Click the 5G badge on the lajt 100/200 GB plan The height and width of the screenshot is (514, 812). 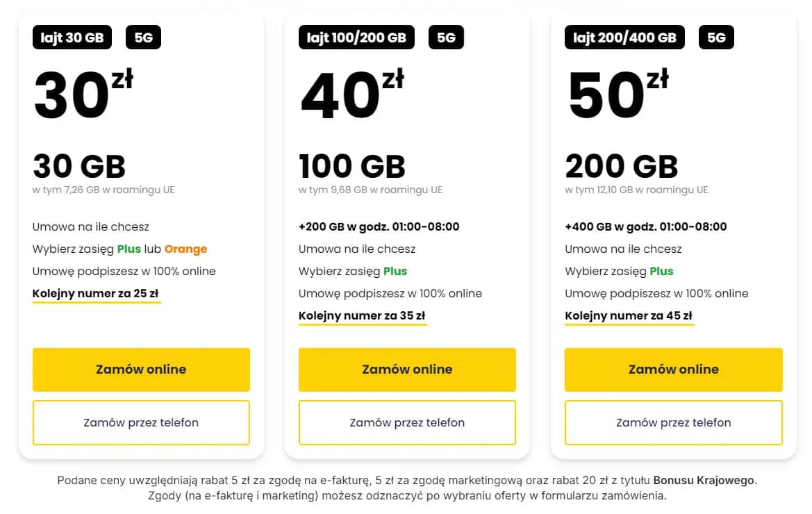(x=446, y=38)
